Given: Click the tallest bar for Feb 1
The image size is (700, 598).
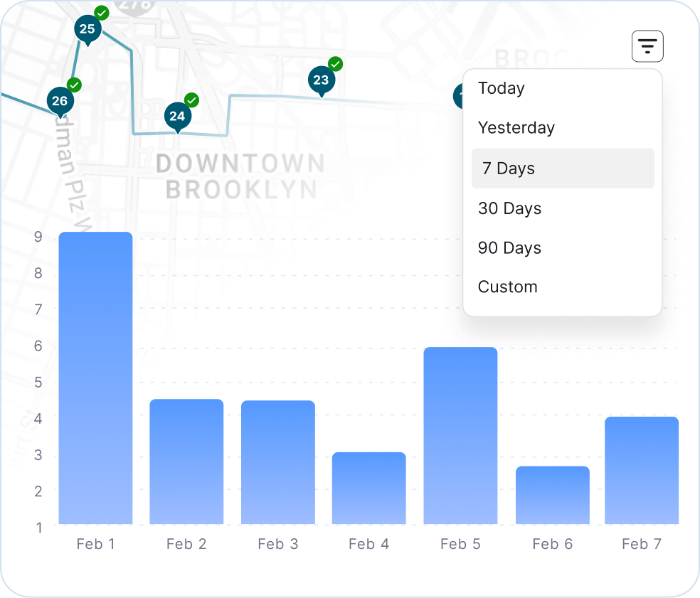Looking at the screenshot, I should click(95, 377).
